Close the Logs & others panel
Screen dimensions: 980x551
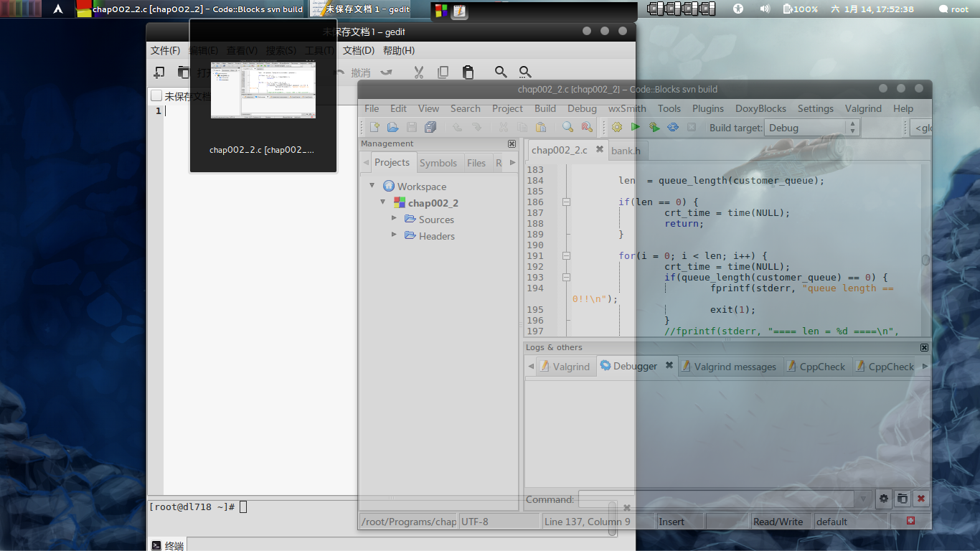(x=924, y=347)
